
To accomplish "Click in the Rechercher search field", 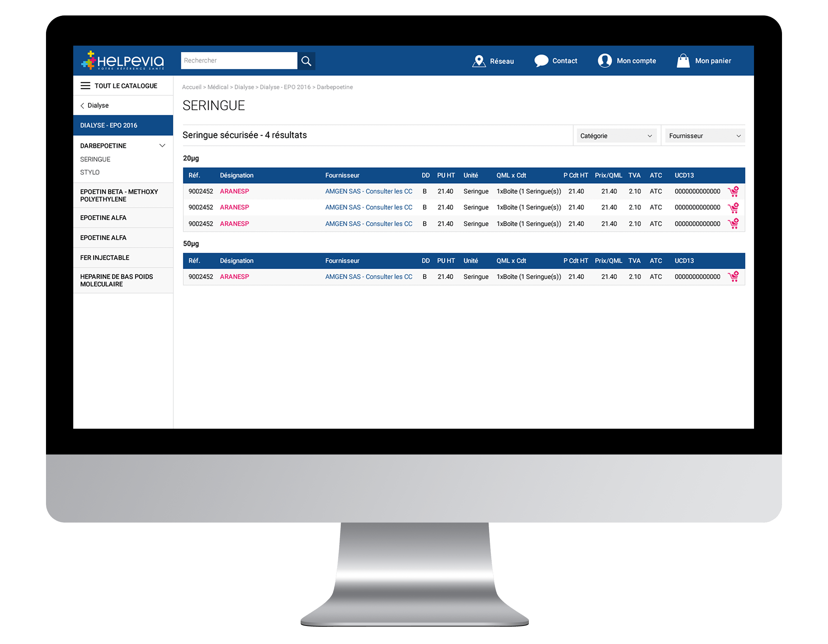I will [239, 61].
